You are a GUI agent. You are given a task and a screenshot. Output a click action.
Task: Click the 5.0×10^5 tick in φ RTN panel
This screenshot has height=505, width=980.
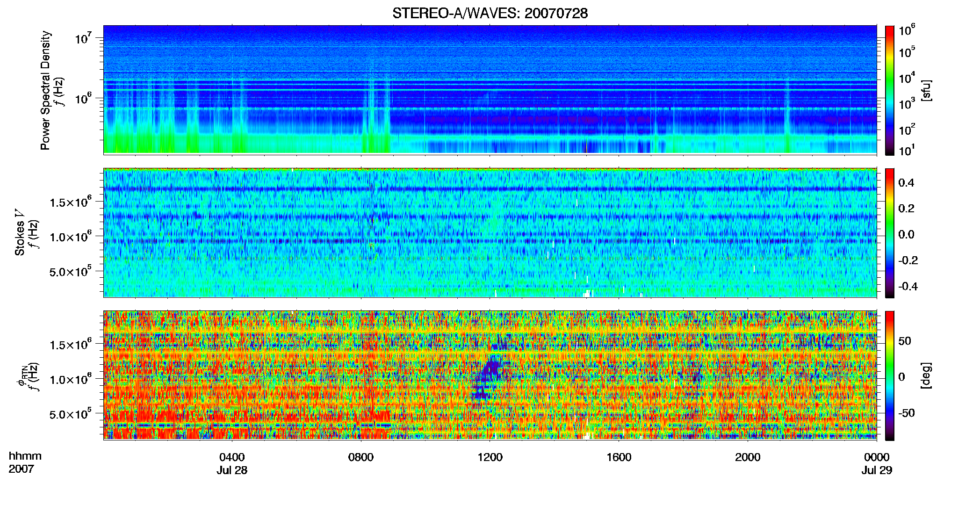tap(71, 414)
